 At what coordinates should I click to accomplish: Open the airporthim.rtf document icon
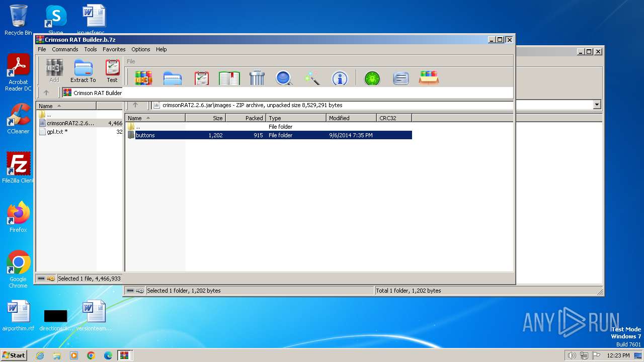pos(18,316)
